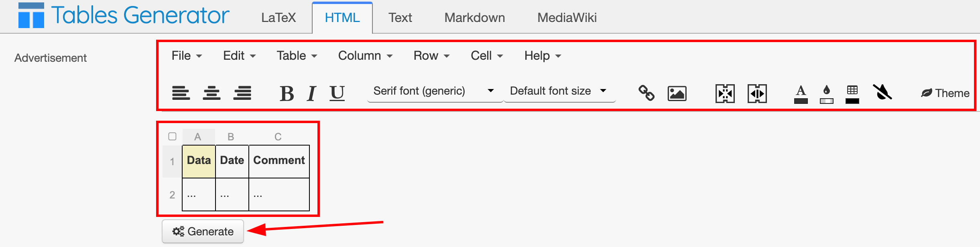
Task: Click the insert image icon
Action: pos(677,93)
